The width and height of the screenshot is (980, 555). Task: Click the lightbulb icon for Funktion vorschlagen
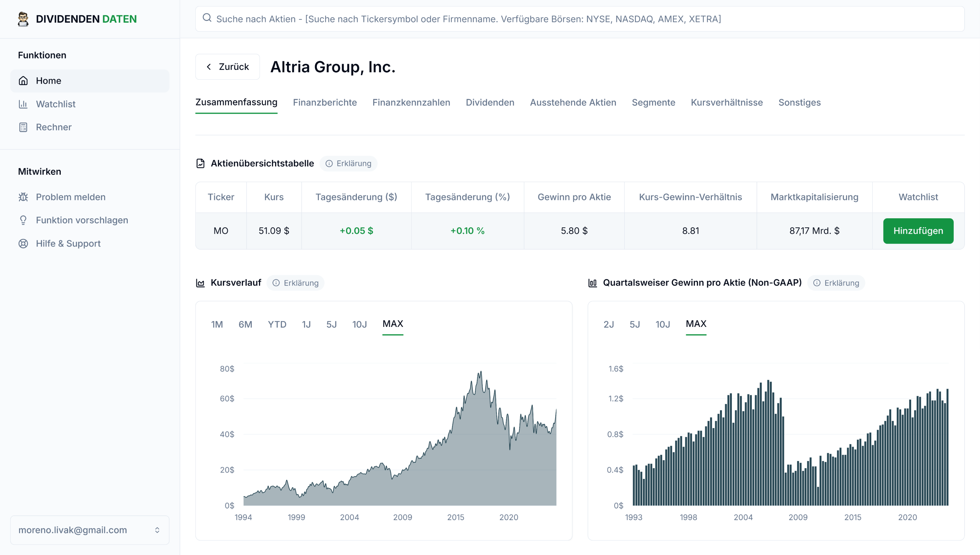point(23,220)
